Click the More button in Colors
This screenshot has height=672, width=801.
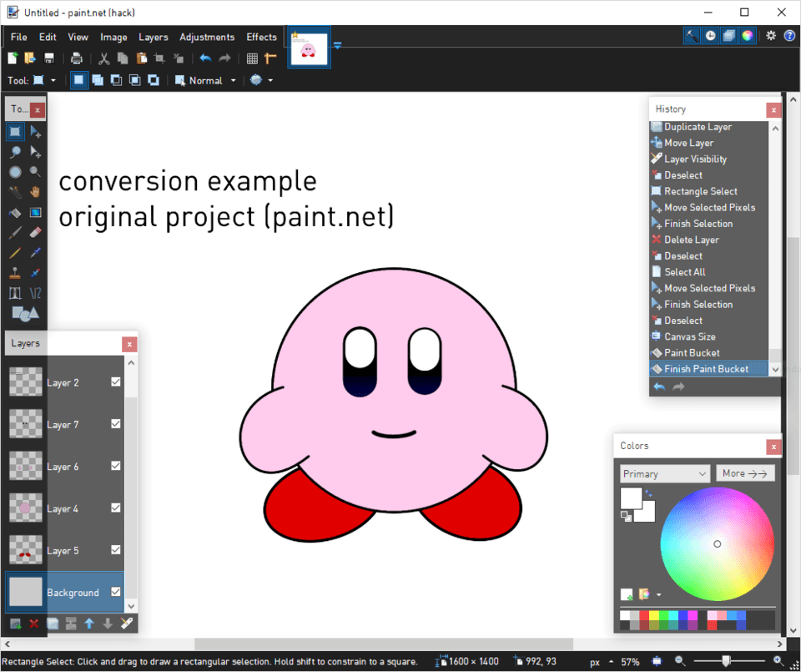(745, 473)
